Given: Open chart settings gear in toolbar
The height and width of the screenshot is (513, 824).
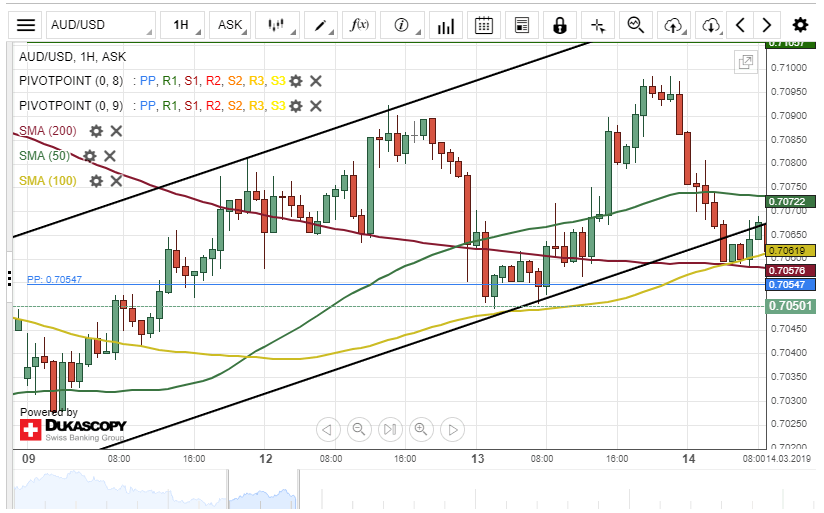Looking at the screenshot, I should [800, 25].
